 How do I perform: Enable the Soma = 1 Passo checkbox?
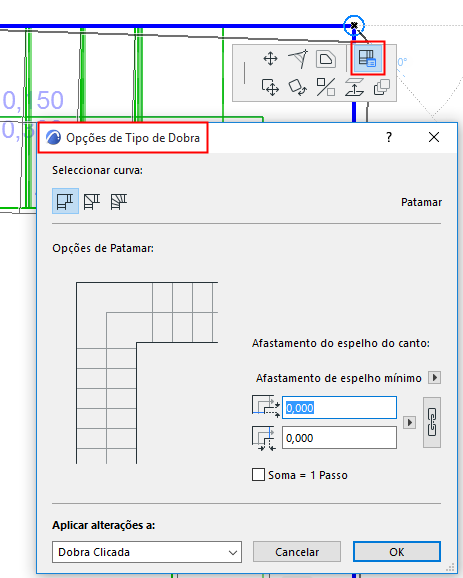point(258,475)
